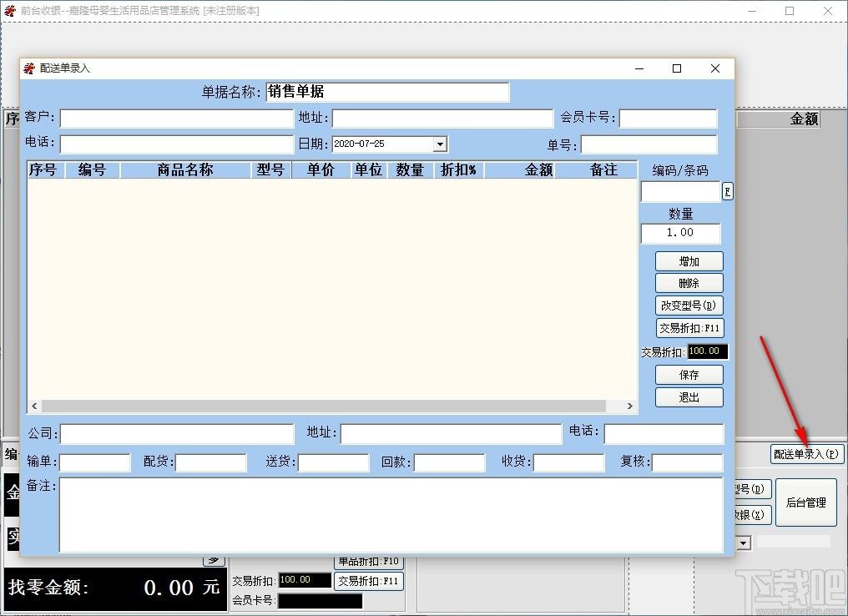The image size is (848, 616).
Task: Minimize the main 前台收银 window
Action: (x=752, y=11)
